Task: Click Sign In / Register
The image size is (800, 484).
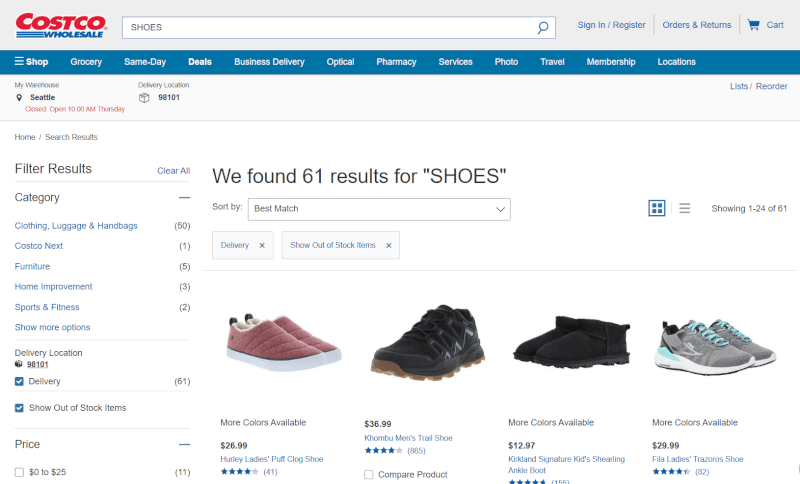Action: click(x=611, y=25)
